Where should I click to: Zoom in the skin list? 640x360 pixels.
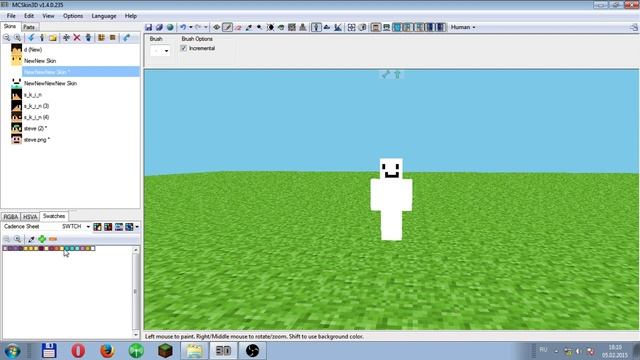[x=17, y=38]
